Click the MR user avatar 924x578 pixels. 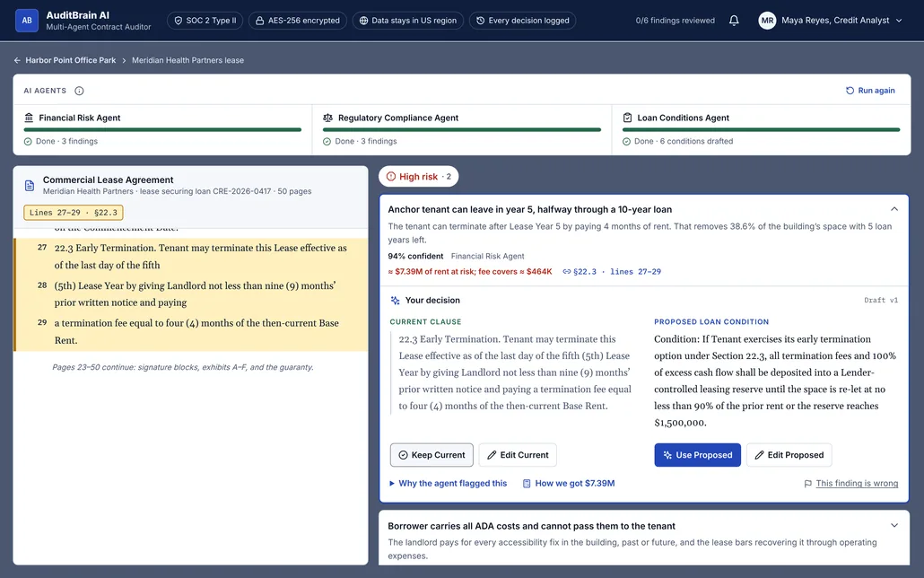tap(767, 21)
